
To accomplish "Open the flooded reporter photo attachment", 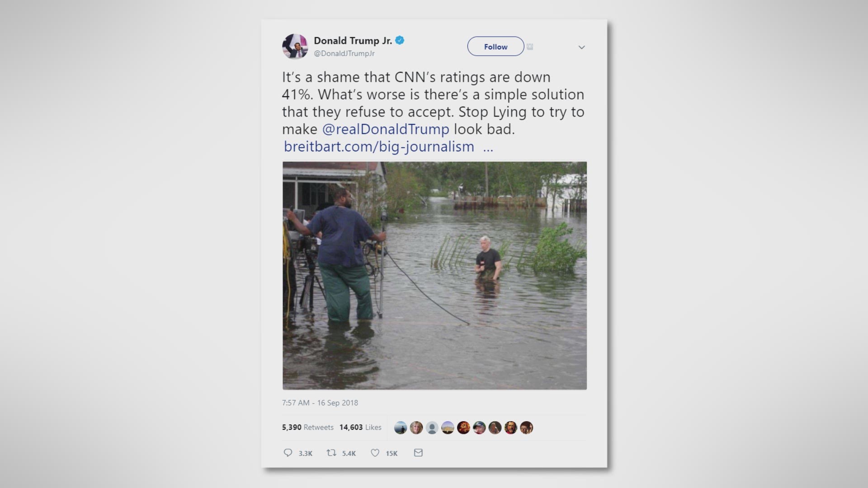I will [434, 277].
